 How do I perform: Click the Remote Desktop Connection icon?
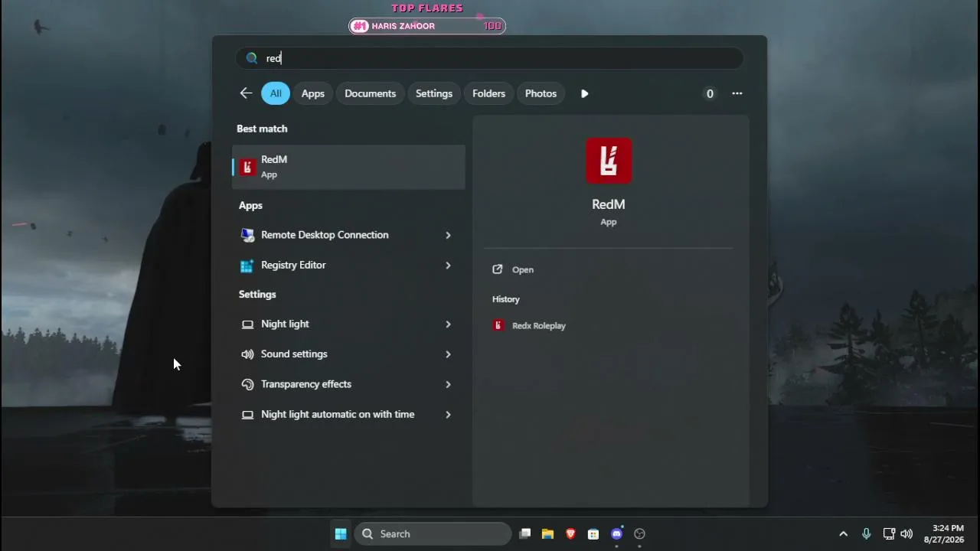point(247,235)
